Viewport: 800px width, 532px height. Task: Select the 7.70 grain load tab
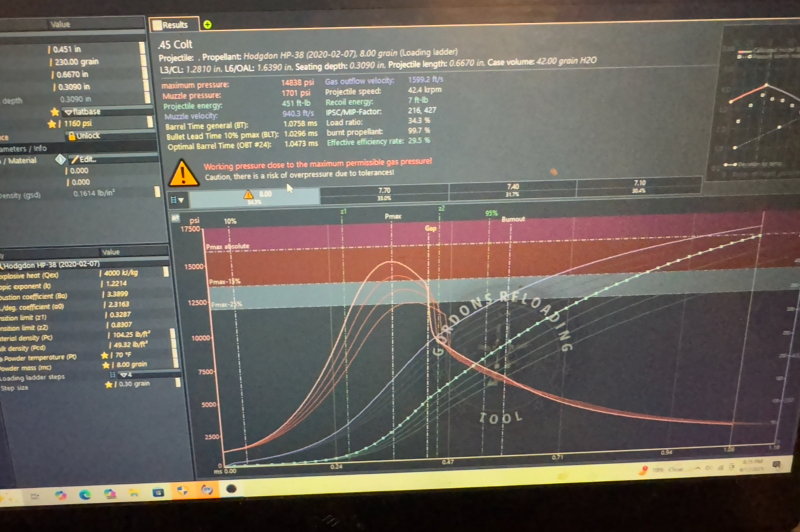[384, 194]
